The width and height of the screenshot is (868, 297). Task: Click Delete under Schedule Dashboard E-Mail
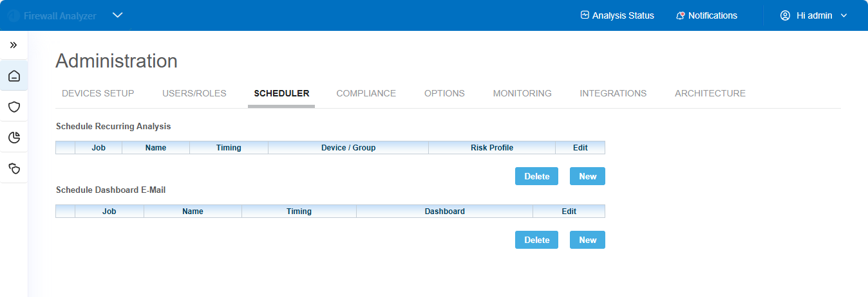click(x=536, y=240)
